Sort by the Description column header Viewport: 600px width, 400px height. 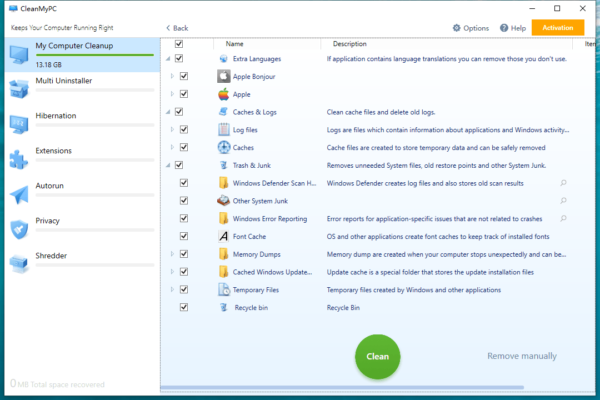click(350, 44)
